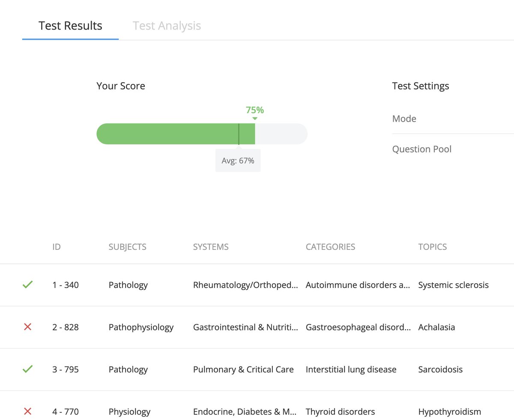This screenshot has height=420, width=514.
Task: Click the Endocrine, Diabetes & M... cell
Action: coord(245,412)
